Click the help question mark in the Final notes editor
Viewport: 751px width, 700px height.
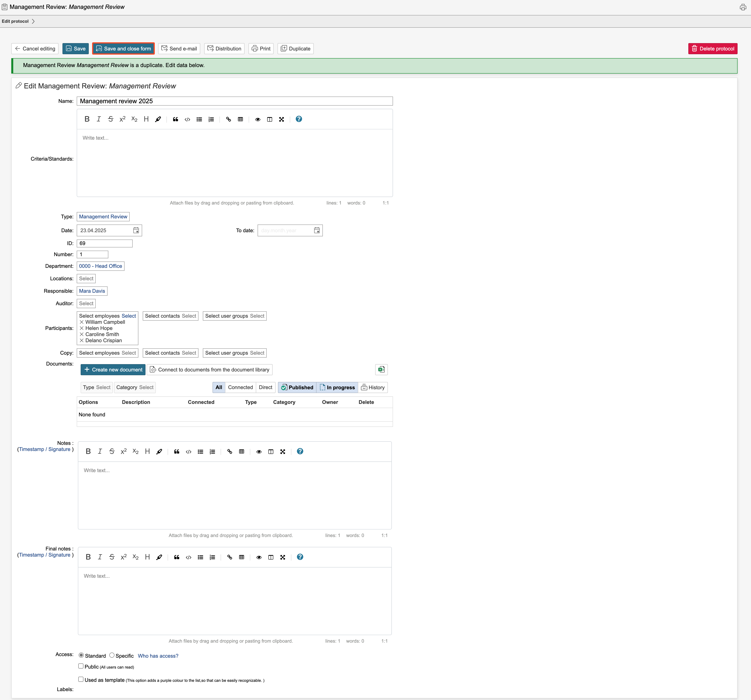pyautogui.click(x=300, y=557)
